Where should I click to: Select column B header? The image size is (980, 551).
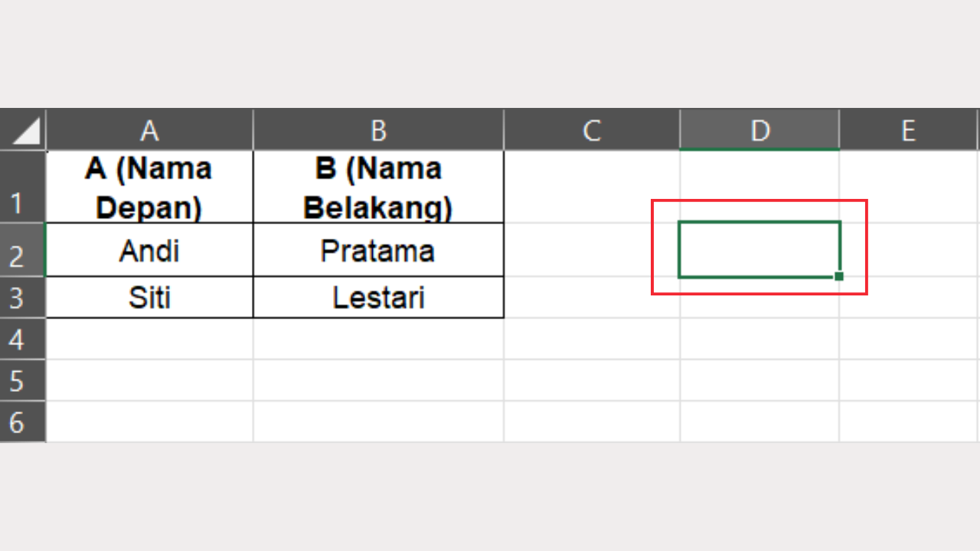click(x=377, y=130)
